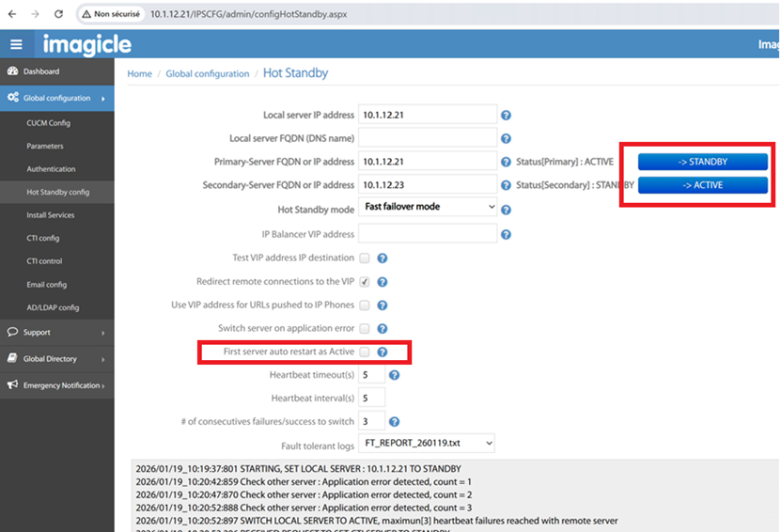781x532 pixels.
Task: Click the -> ACTIVE button
Action: point(702,185)
